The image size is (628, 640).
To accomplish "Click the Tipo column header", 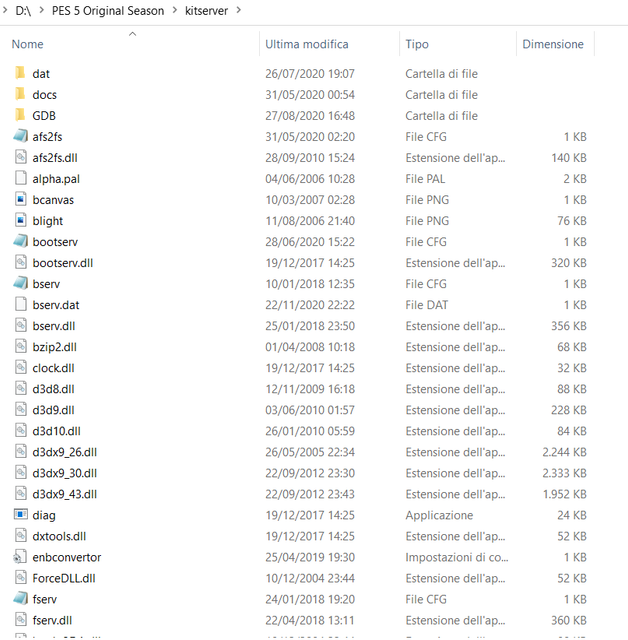I will pos(417,44).
